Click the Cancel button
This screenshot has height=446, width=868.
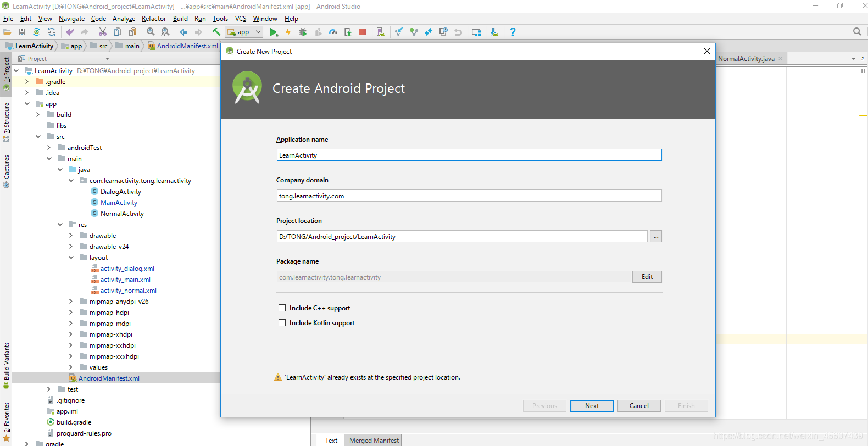click(639, 406)
